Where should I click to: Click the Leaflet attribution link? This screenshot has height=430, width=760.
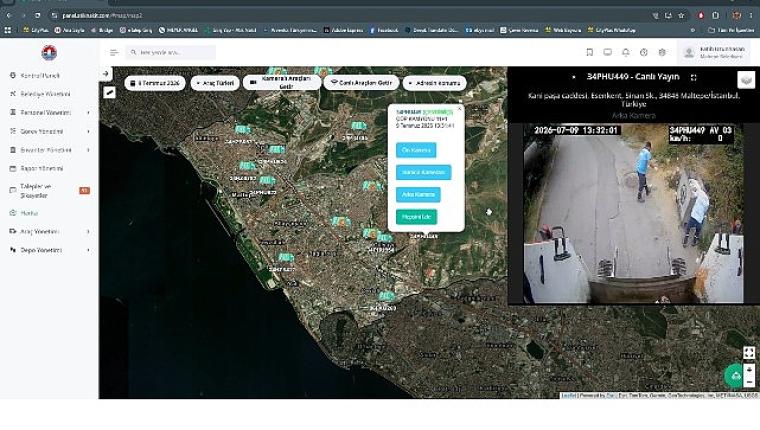coord(569,396)
